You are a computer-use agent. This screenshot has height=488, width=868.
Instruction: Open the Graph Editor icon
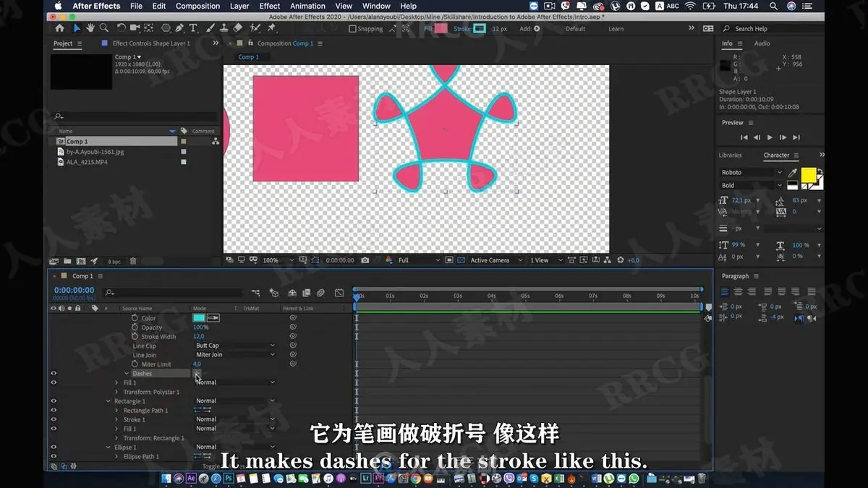pyautogui.click(x=339, y=293)
